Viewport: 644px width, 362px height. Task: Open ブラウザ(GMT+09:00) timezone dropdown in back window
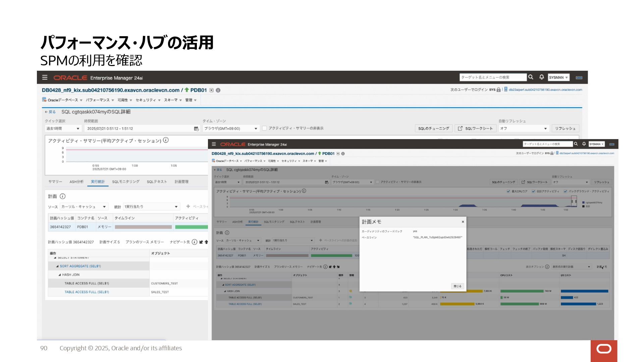click(231, 129)
